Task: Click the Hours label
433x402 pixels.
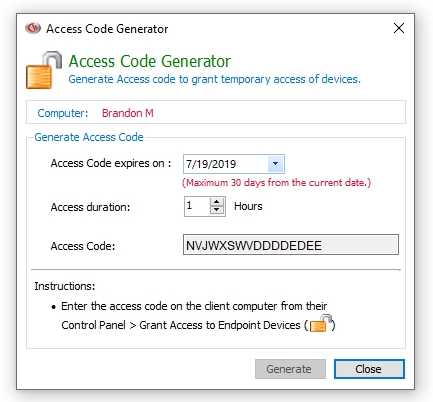Action: pyautogui.click(x=248, y=206)
